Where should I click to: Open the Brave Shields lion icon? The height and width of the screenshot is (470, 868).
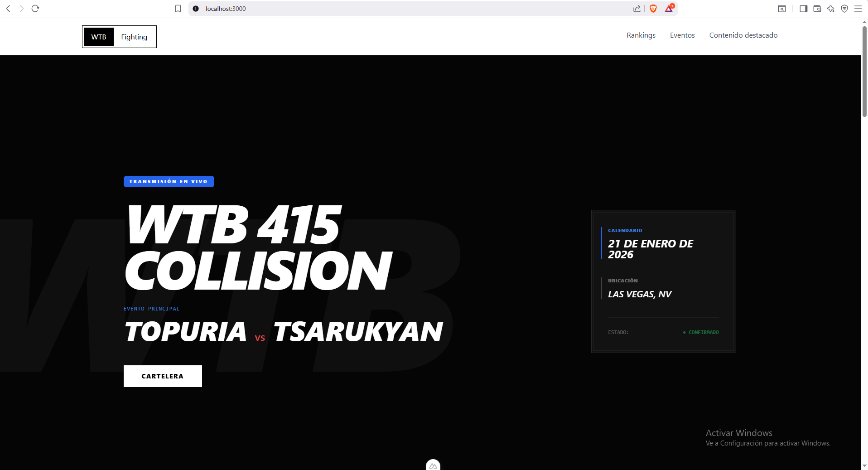click(653, 9)
